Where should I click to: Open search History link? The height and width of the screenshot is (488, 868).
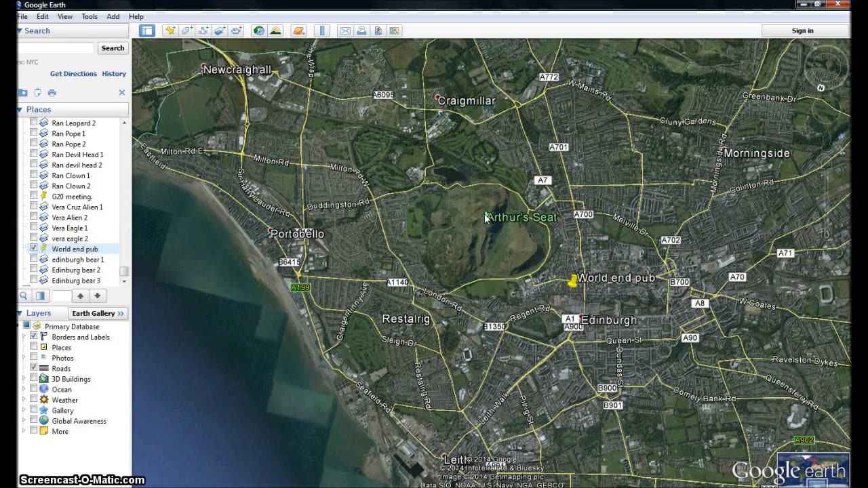click(x=114, y=73)
